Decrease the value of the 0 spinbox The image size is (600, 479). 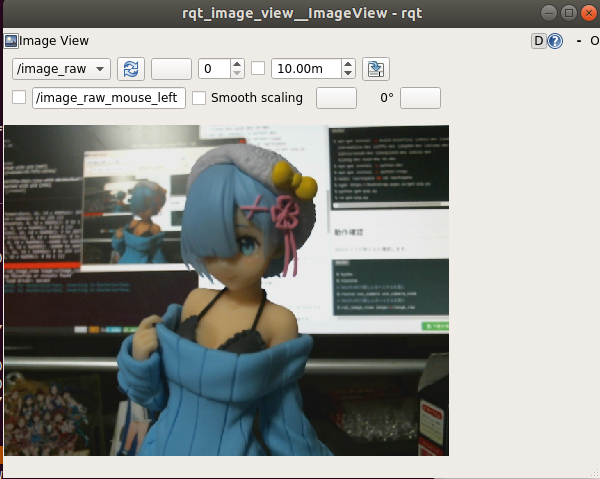(237, 73)
